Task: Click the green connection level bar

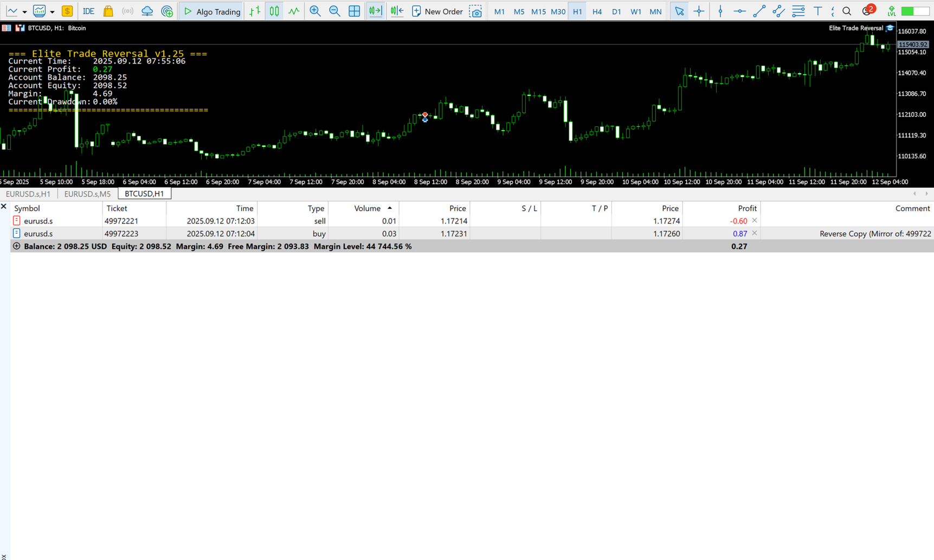Action: pyautogui.click(x=915, y=11)
